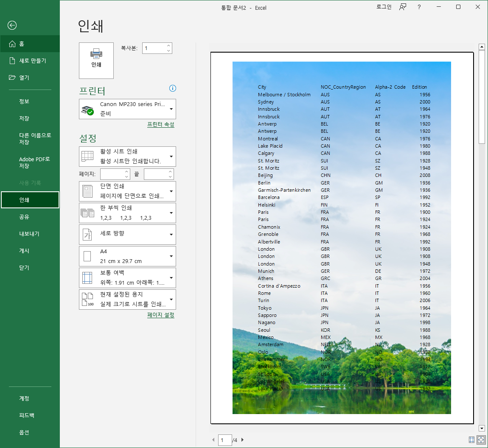Image resolution: width=488 pixels, height=448 pixels.
Task: Click the start page input field
Action: 112,174
